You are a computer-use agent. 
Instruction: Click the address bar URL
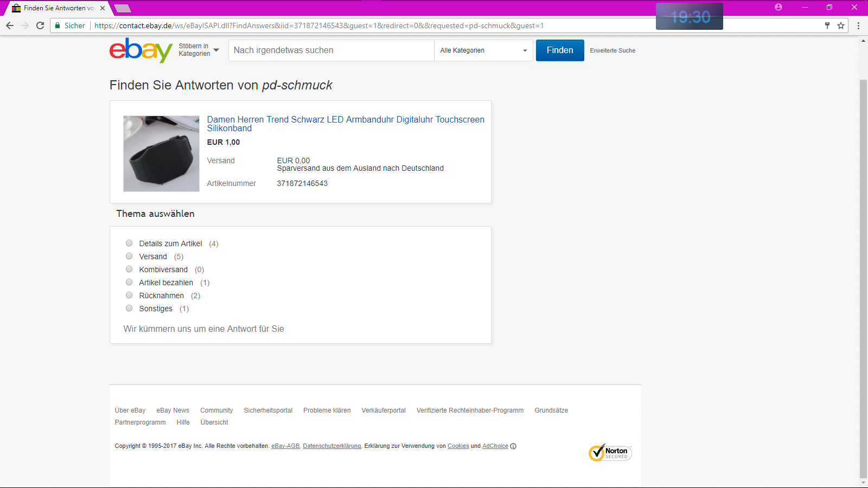click(x=319, y=25)
